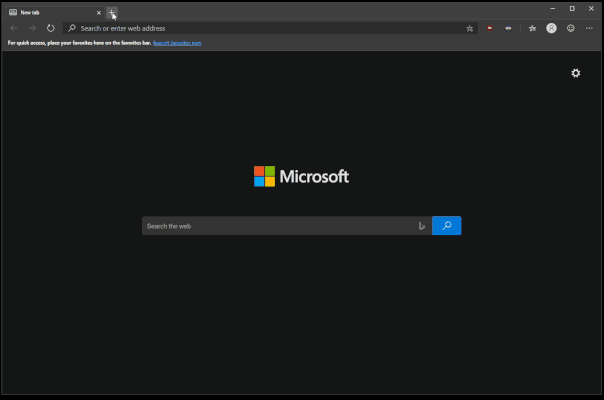Screen dimensions: 604x400
Task: Open the Settings and more ellipsis menu
Action: click(x=589, y=28)
